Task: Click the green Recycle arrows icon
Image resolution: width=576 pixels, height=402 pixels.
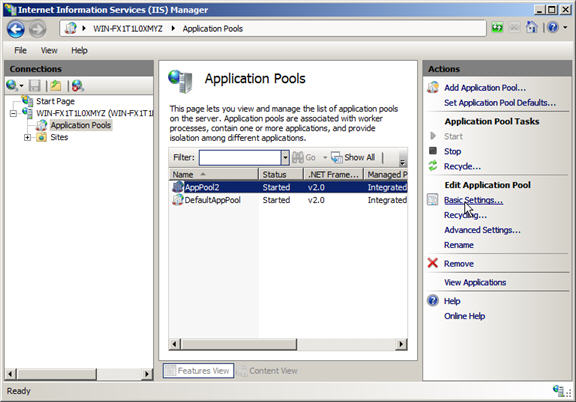Action: coord(433,166)
